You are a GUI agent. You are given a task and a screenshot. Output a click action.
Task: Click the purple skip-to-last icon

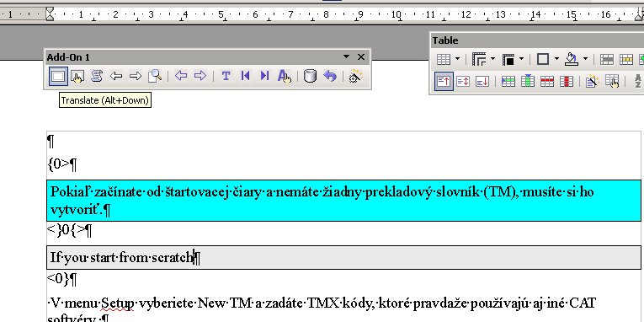point(264,76)
